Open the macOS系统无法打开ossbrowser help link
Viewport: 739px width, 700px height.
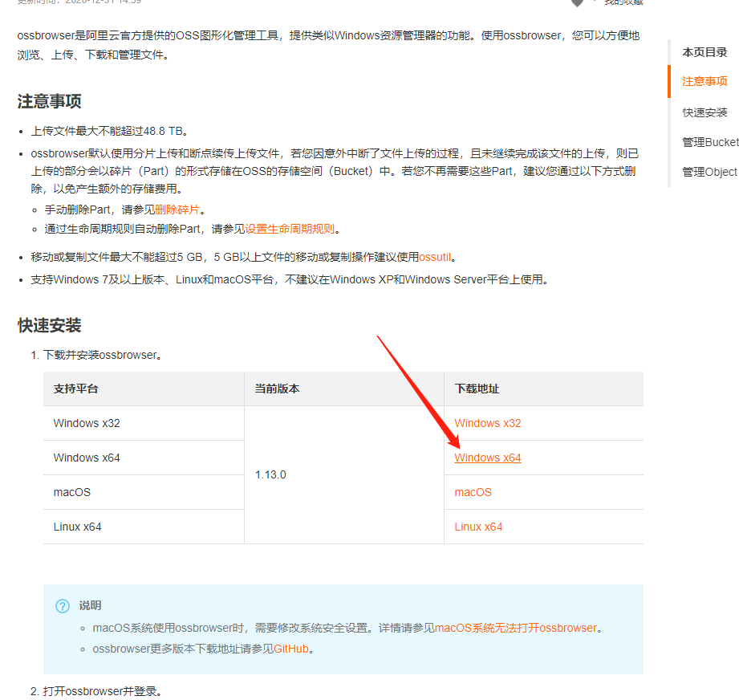[x=516, y=628]
